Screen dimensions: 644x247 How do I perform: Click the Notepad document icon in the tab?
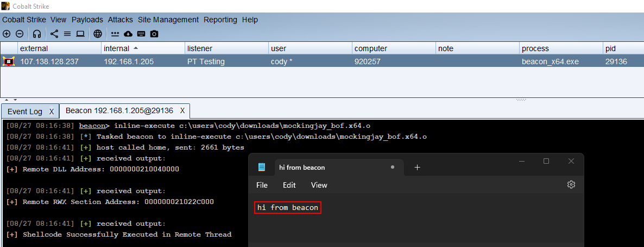(x=262, y=167)
